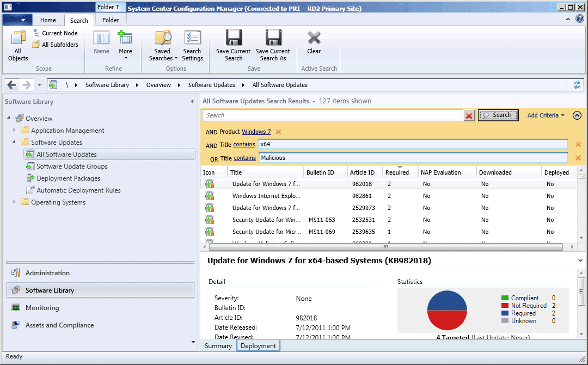Switch to the Folder ribbon tab
Viewport: 588px width, 365px height.
(x=111, y=20)
